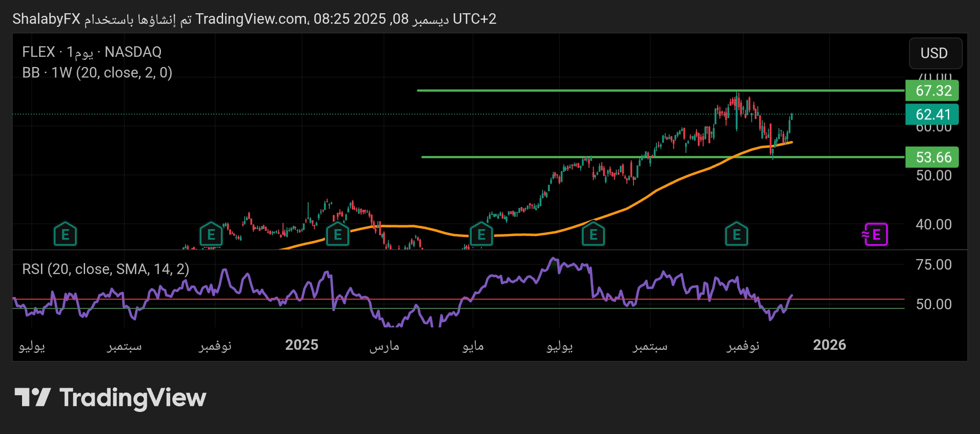Click the TradingView.com text in the header
The image size is (980, 434).
(251, 19)
